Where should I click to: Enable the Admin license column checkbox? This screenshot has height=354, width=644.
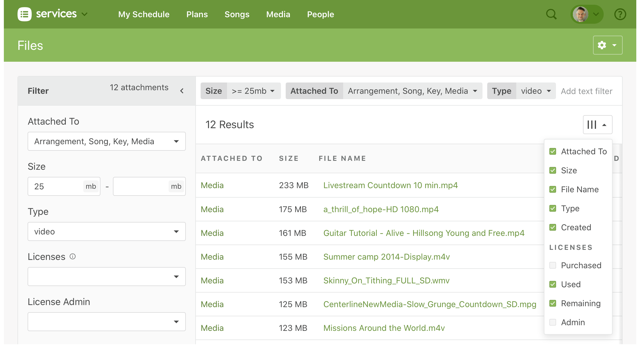pos(553,322)
